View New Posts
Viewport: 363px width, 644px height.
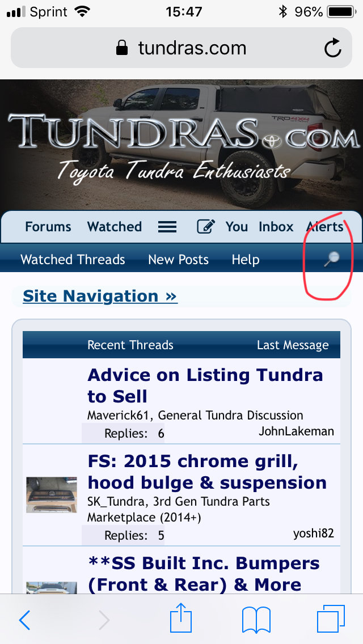[x=179, y=260]
